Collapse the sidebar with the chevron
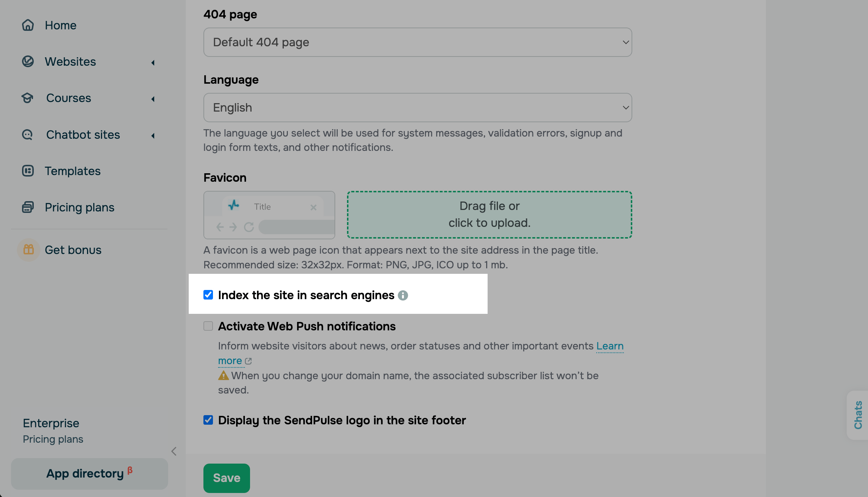The width and height of the screenshot is (868, 497). coord(174,451)
